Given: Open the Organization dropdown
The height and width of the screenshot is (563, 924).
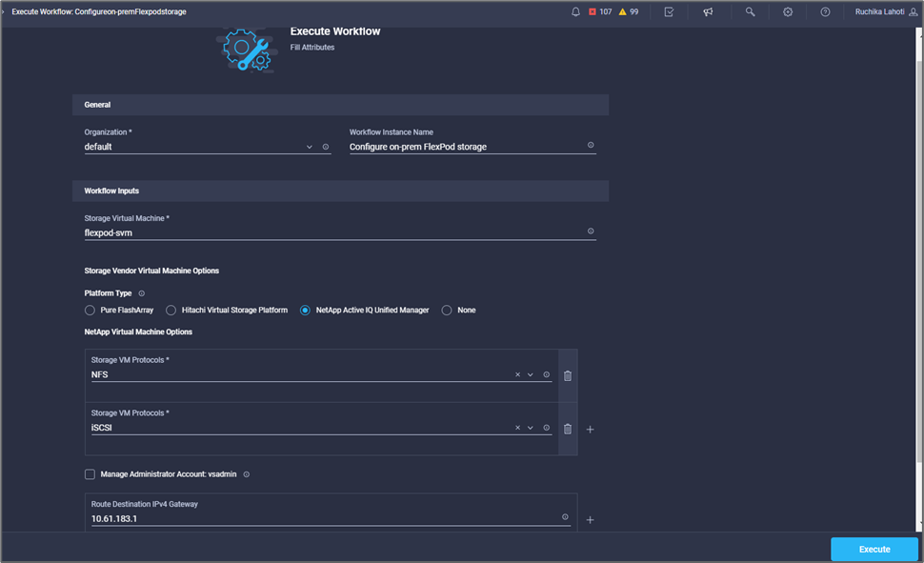Looking at the screenshot, I should 309,147.
